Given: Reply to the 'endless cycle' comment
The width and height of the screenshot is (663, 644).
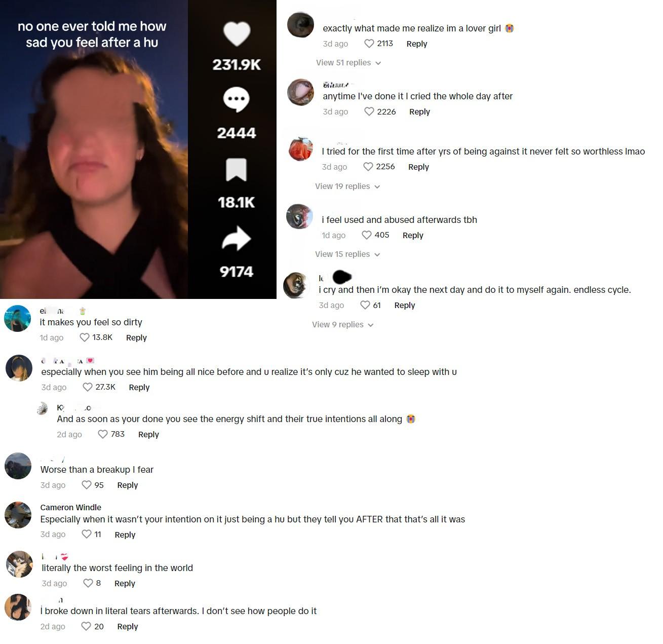Looking at the screenshot, I should (405, 305).
